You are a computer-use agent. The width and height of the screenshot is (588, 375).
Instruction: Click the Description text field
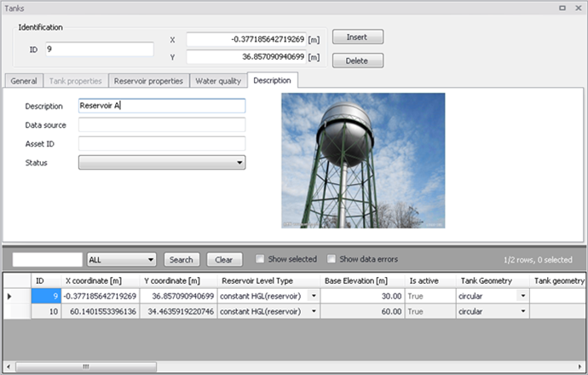coord(162,106)
